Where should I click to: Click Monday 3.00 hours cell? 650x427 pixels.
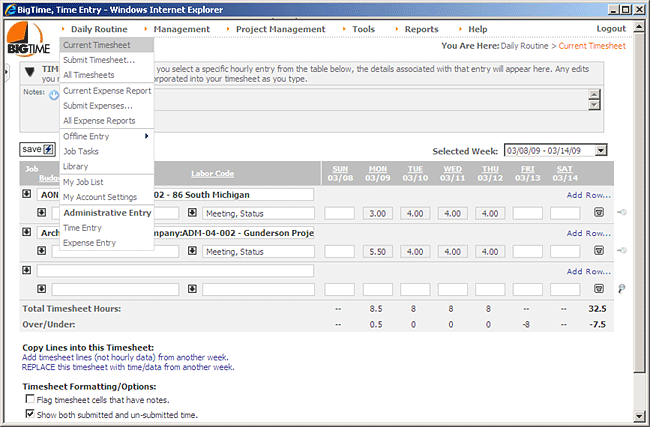(378, 214)
